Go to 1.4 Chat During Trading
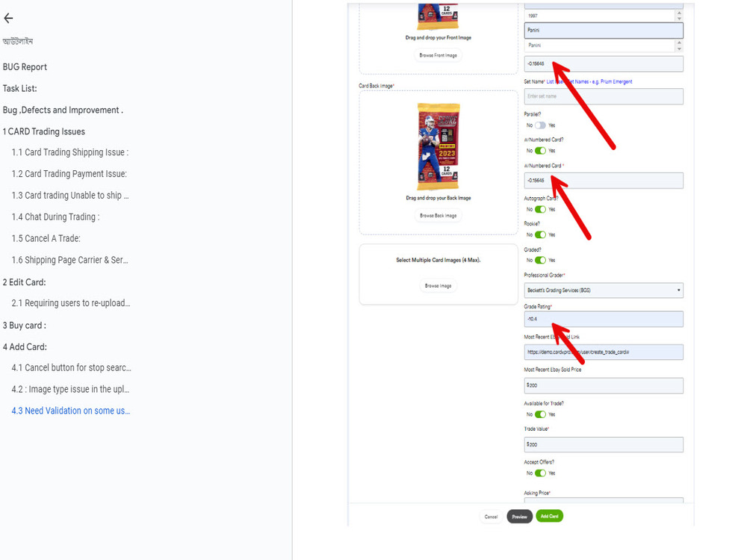 point(56,217)
